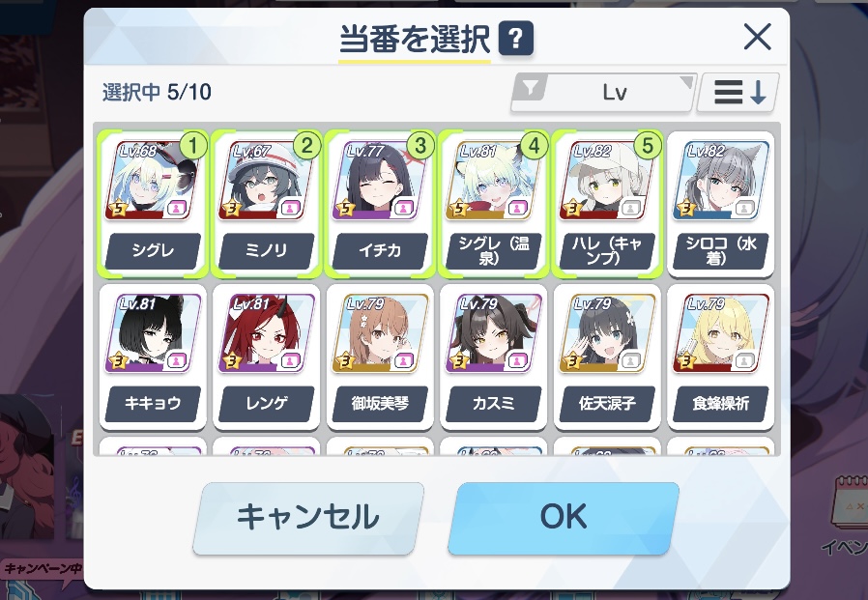Screen dimensions: 868x600
Task: Select the 佐天涙子 student card
Action: [x=607, y=357]
